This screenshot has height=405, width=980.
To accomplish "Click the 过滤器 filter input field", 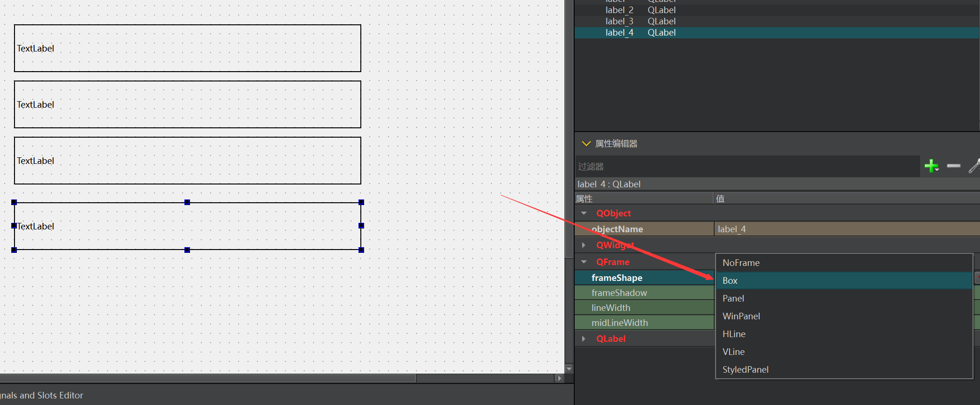I will coord(747,166).
